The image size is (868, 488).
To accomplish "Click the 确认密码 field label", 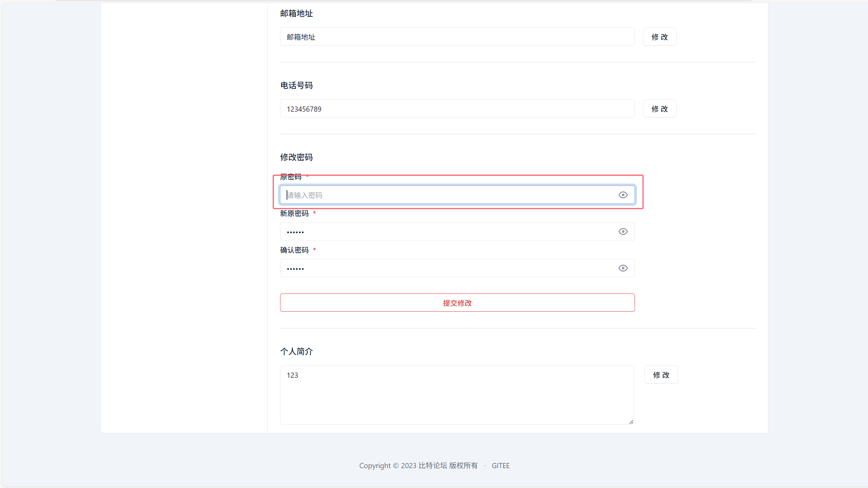I will (x=294, y=250).
